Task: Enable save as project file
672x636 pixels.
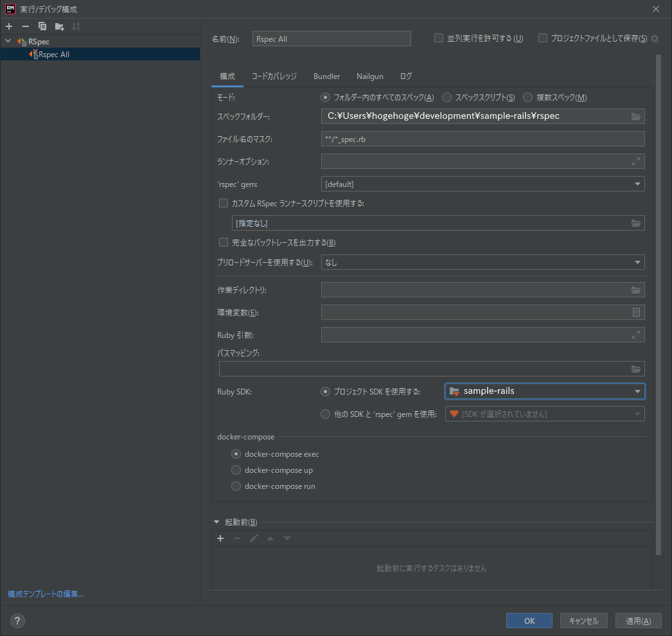Action: click(543, 38)
